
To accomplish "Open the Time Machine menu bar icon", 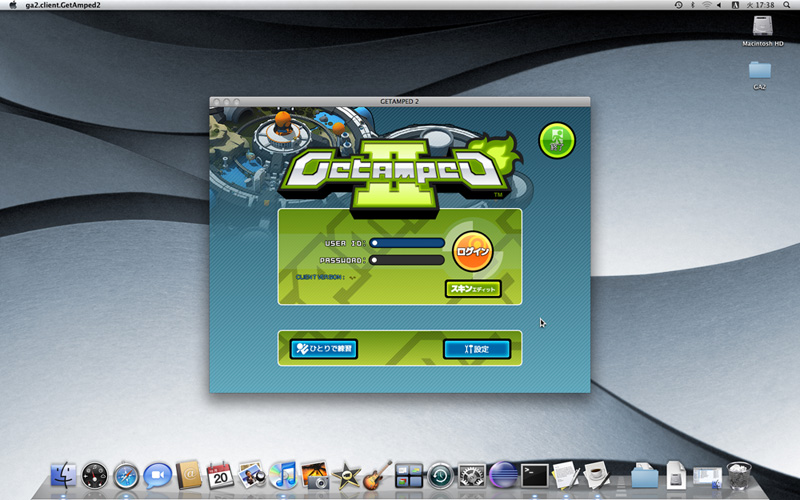I will pos(678,5).
